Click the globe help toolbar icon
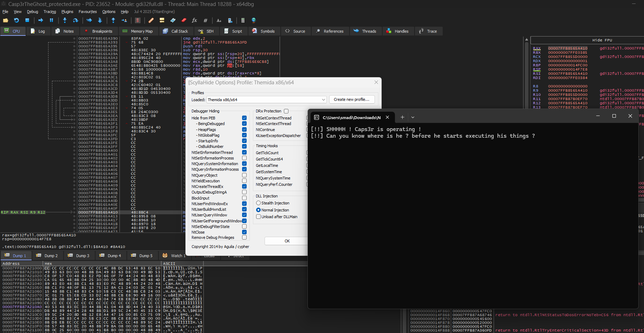Viewport: 644px width, 333px height. (x=254, y=20)
